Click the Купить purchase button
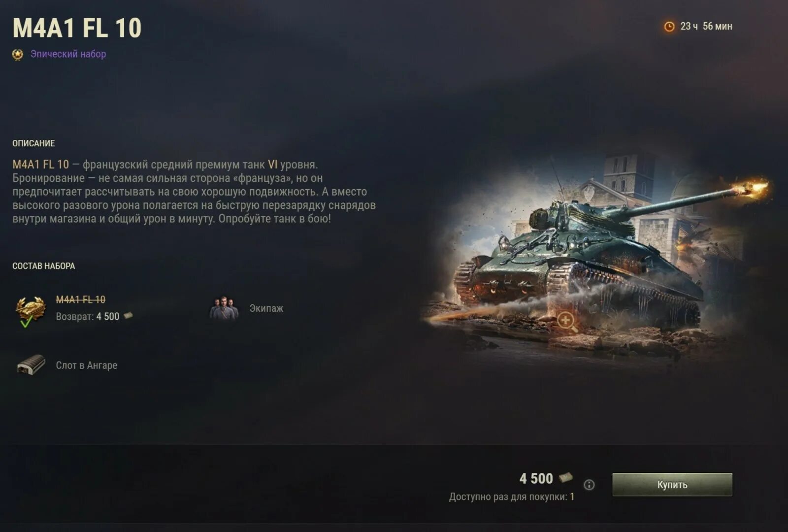 pyautogui.click(x=672, y=485)
